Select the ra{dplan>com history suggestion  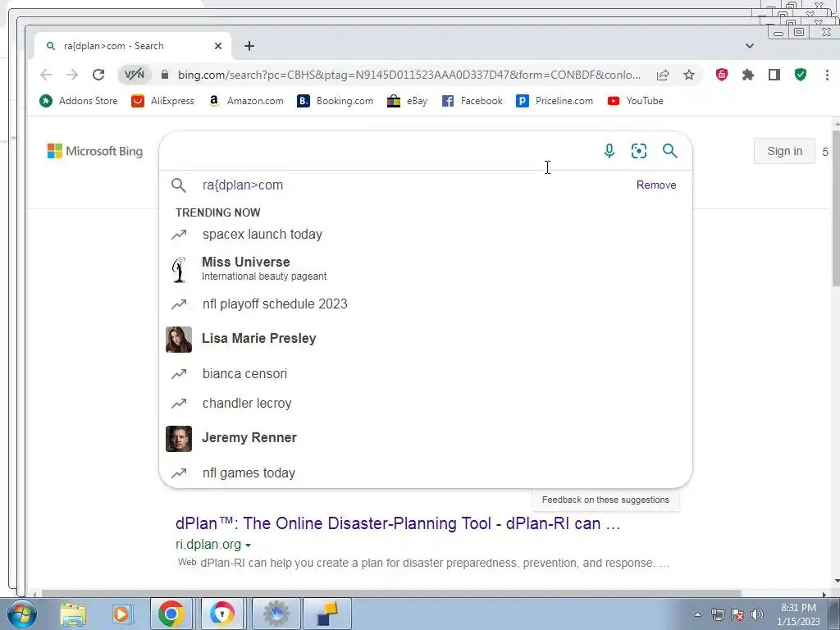[243, 185]
